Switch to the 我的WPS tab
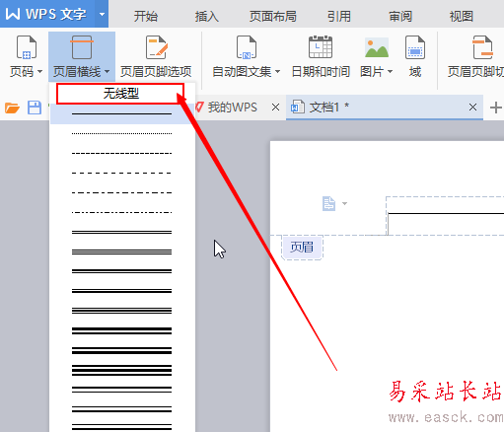504x432 pixels. 232,108
